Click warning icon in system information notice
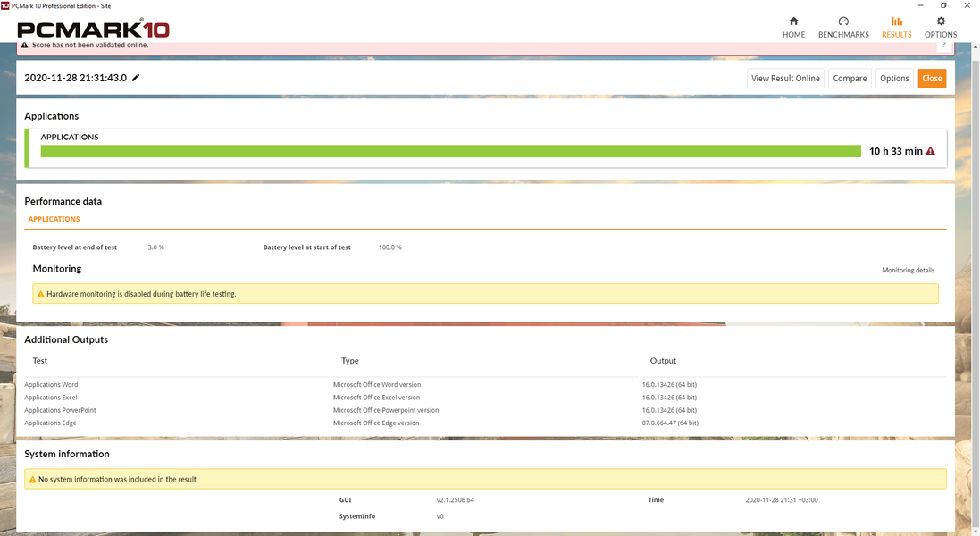Viewport: 980px width, 536px height. click(x=32, y=479)
